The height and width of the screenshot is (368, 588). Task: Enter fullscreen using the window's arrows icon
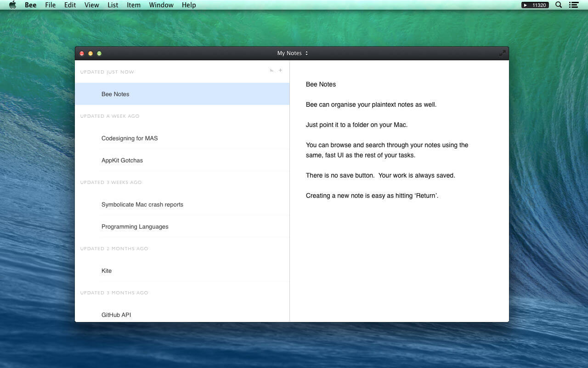coord(502,53)
